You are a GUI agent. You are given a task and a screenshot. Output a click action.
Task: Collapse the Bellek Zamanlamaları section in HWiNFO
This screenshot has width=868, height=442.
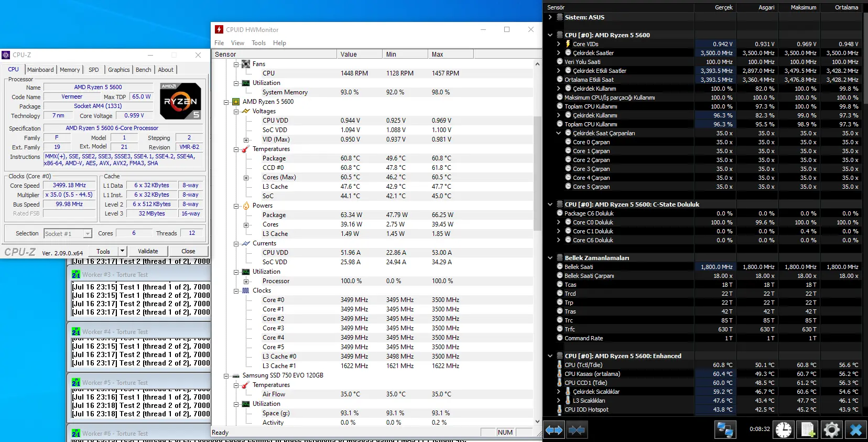tap(550, 258)
